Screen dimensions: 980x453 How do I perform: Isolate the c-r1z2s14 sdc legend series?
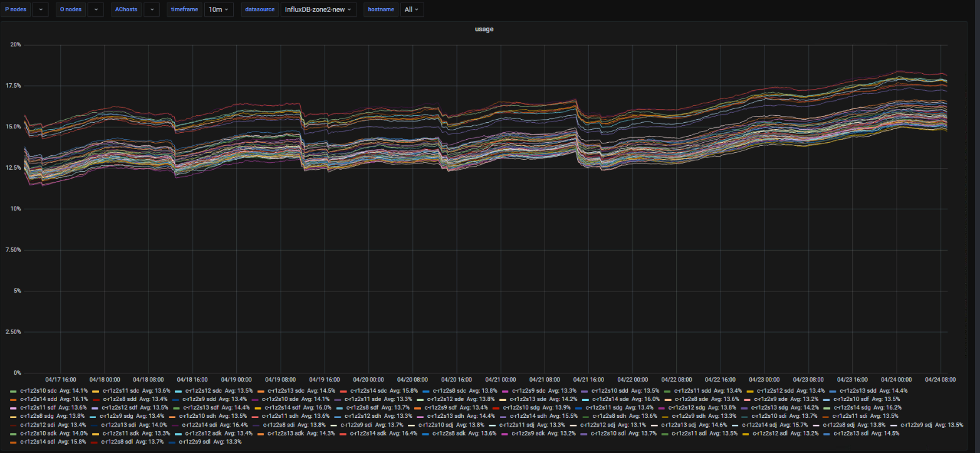coord(371,390)
